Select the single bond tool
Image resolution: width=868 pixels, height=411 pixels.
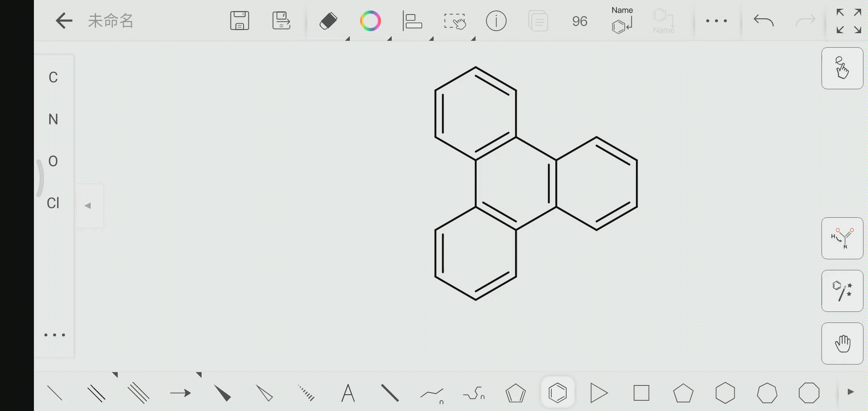pos(54,393)
